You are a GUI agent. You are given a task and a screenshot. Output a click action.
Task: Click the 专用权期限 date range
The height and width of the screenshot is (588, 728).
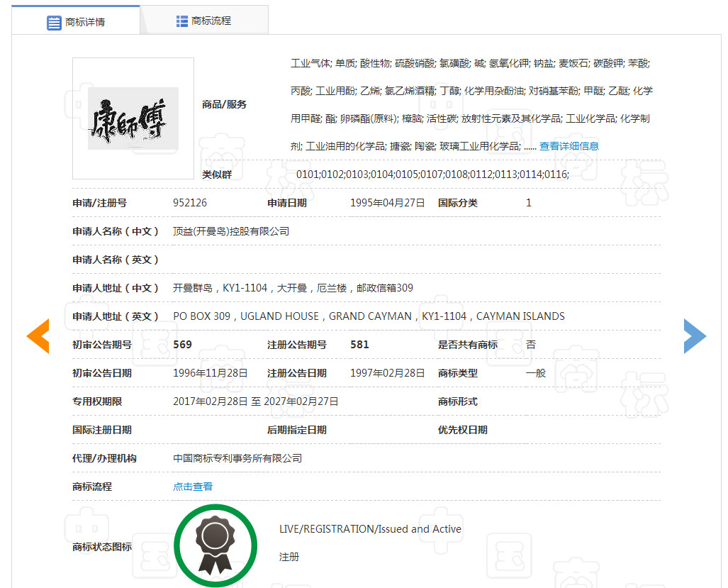coord(255,401)
